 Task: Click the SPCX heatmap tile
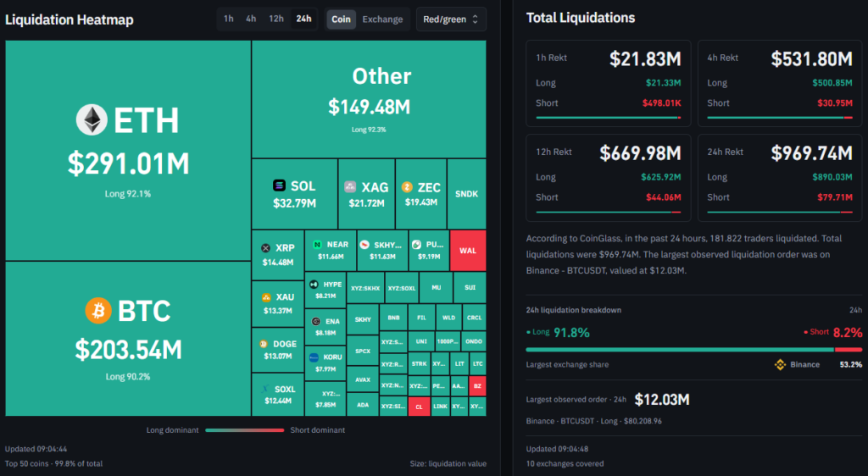point(363,351)
